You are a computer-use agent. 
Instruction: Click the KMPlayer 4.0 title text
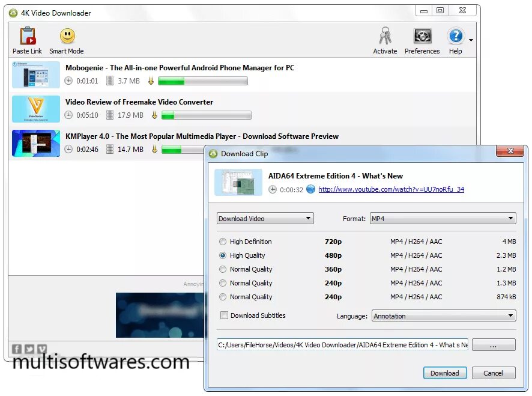[202, 136]
